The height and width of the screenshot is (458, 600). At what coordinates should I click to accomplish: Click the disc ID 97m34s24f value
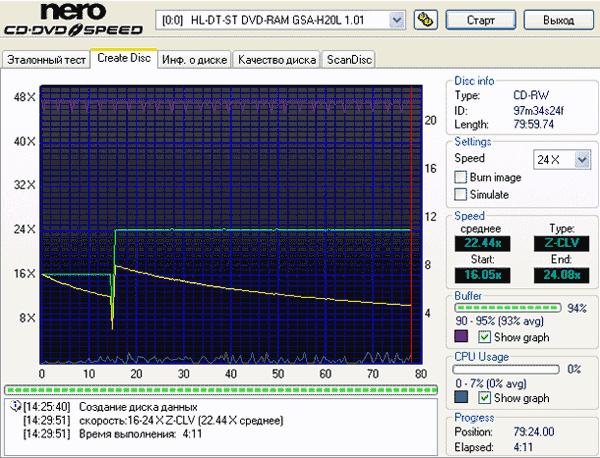[x=538, y=111]
